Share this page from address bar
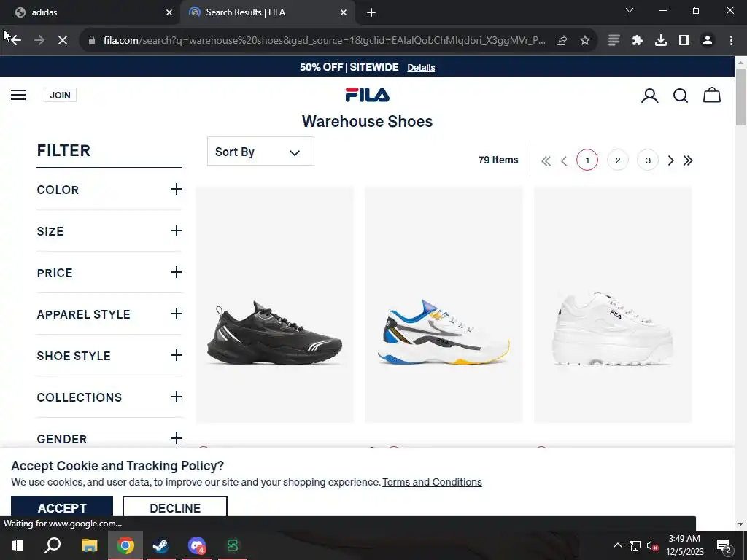Screen dimensions: 747x560 click(562, 41)
